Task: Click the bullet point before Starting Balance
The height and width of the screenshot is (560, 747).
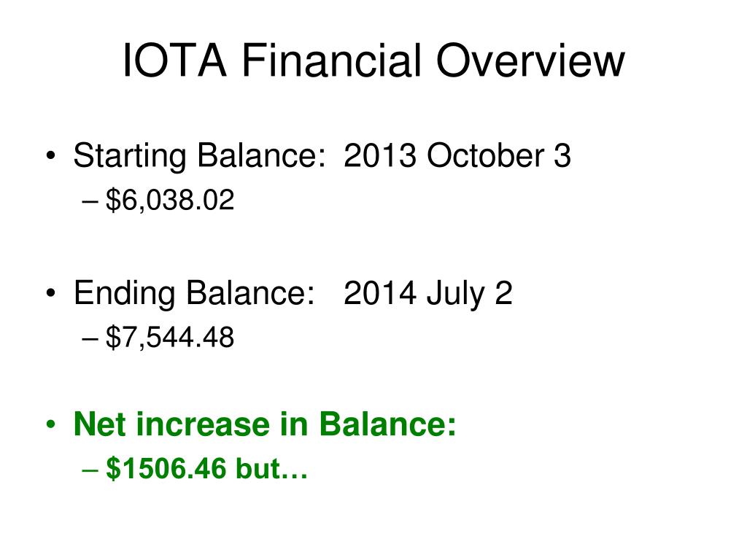Action: (x=51, y=156)
